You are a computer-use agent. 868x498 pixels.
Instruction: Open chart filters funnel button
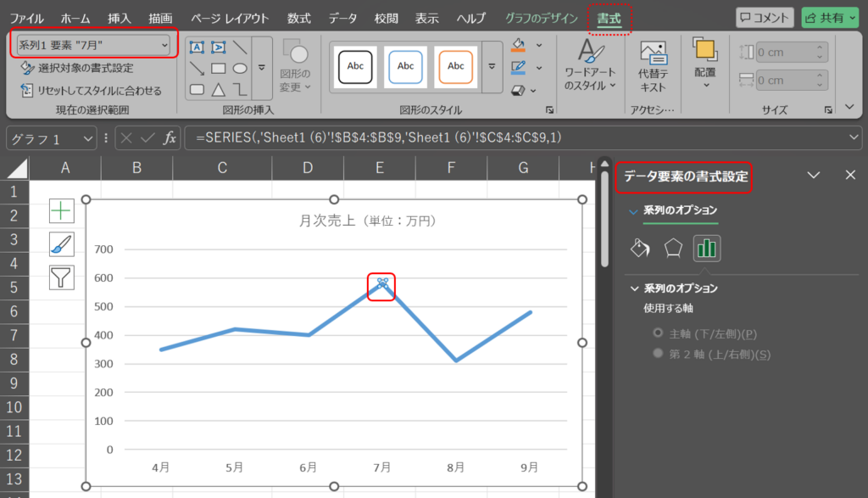point(61,277)
